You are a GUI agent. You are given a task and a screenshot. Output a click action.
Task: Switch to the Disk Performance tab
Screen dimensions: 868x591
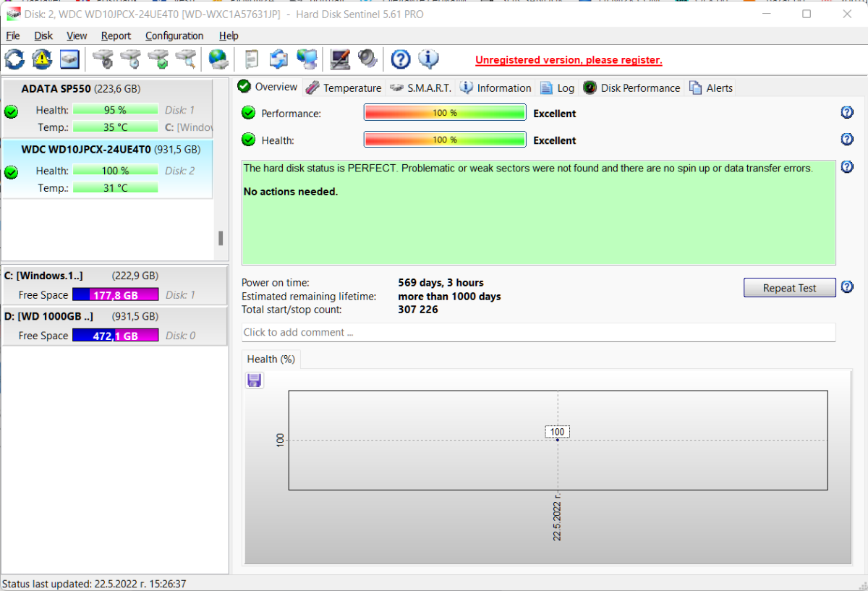coord(631,88)
